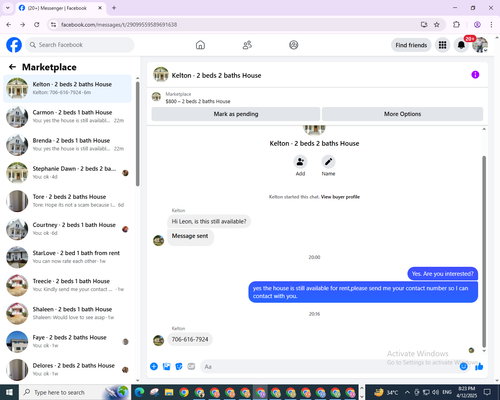Click the Name edit pencil icon
This screenshot has height=400, width=500.
pos(328,162)
